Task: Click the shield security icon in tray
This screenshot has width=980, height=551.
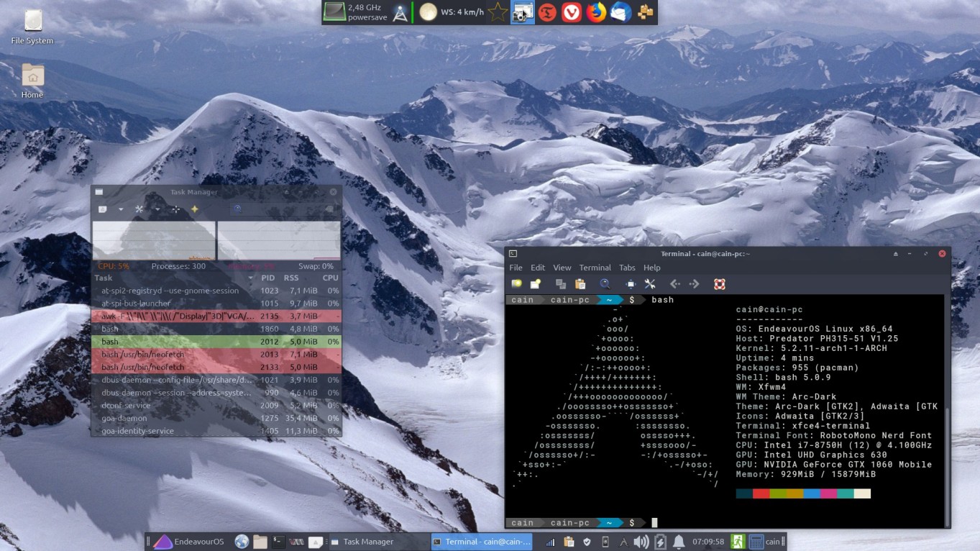Action: click(587, 542)
